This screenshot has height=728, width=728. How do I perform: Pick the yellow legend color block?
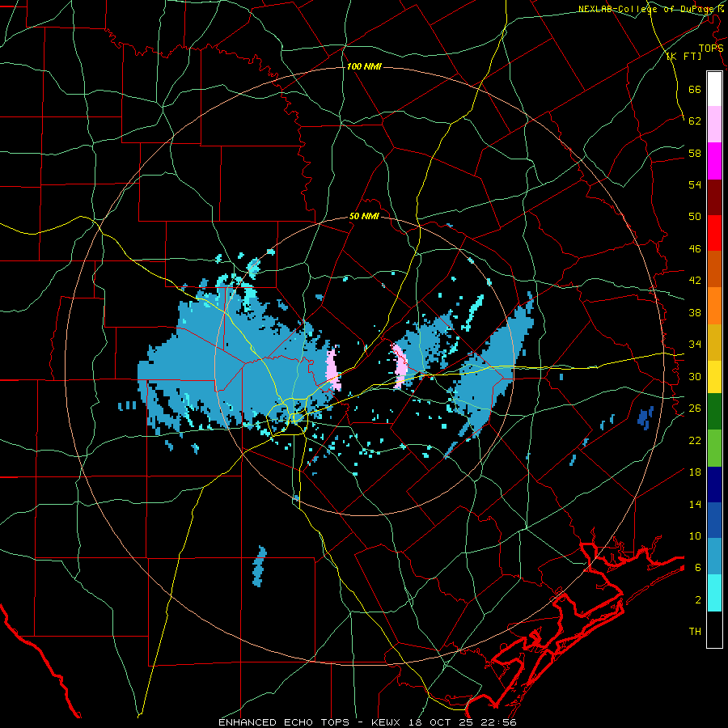714,376
